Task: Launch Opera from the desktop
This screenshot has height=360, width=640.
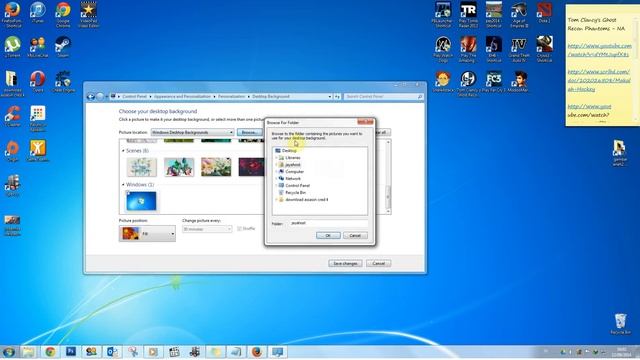Action: [38, 82]
